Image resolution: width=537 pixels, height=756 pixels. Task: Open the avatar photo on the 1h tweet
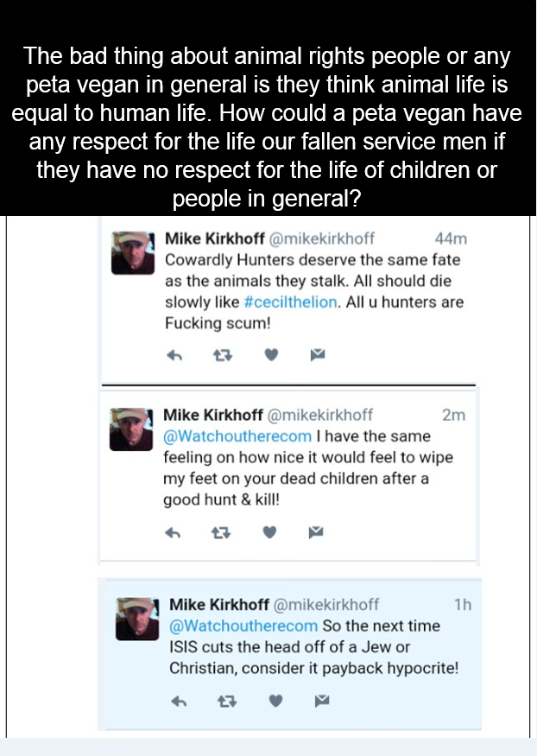[136, 619]
